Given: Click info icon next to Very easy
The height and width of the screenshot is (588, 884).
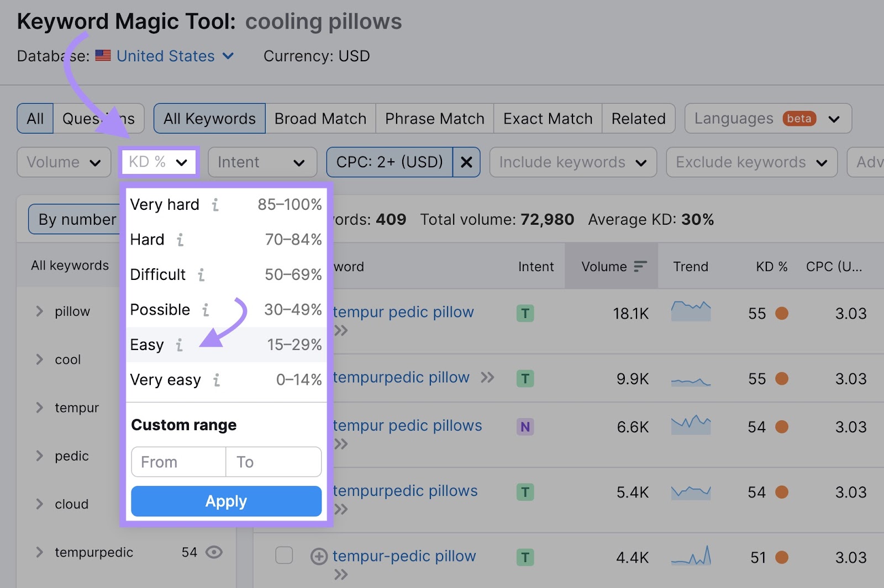Looking at the screenshot, I should [217, 380].
